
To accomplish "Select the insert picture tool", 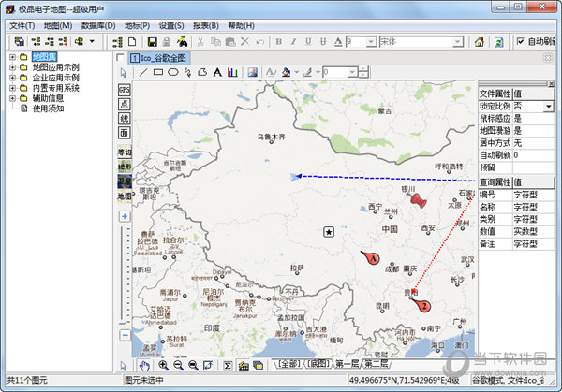I will pos(252,72).
